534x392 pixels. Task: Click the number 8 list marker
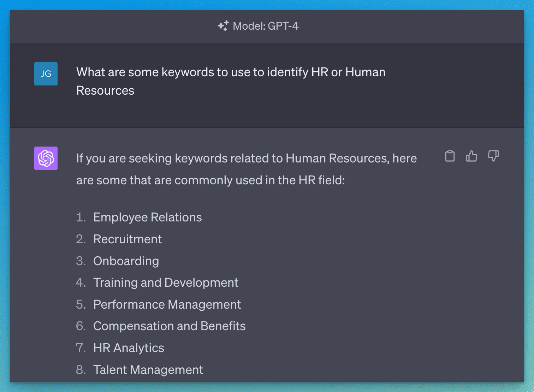coord(81,370)
